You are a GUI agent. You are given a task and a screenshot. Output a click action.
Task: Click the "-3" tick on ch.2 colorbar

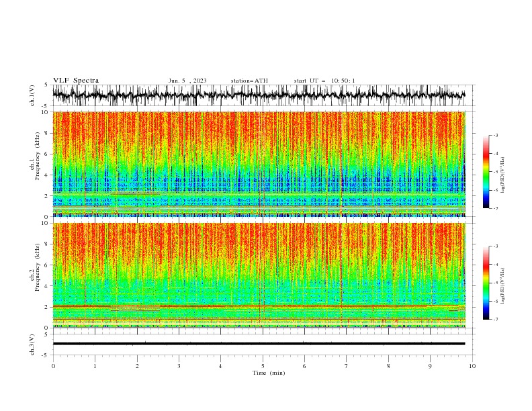495,246
